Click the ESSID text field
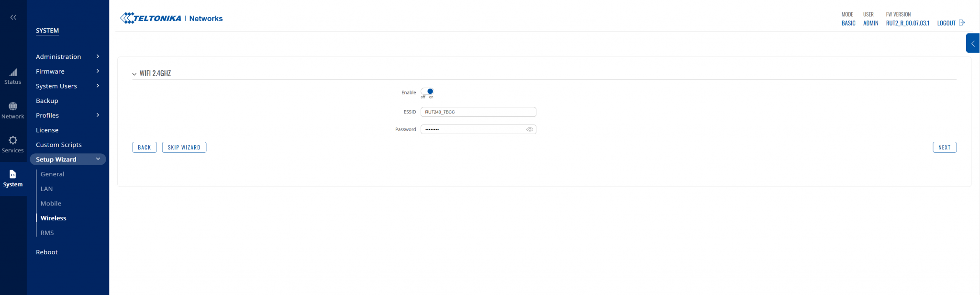Image resolution: width=980 pixels, height=295 pixels. (x=478, y=112)
